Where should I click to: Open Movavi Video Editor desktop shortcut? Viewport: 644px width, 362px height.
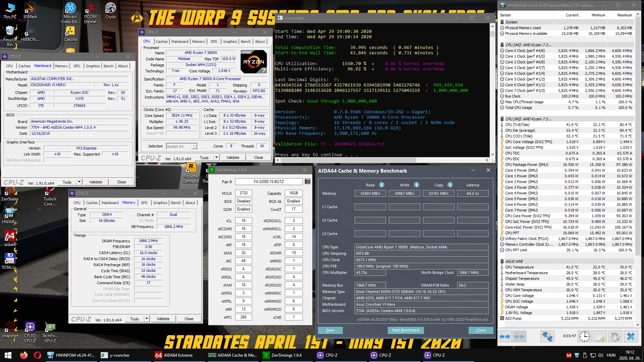pos(70,13)
